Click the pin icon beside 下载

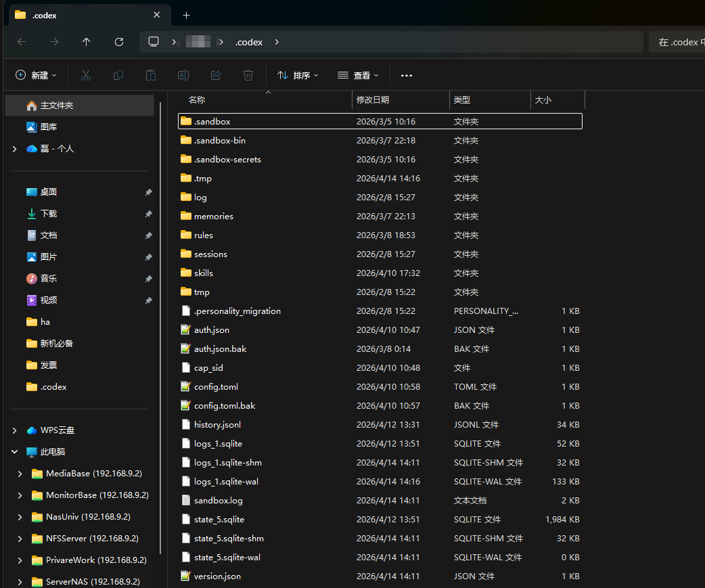(148, 214)
